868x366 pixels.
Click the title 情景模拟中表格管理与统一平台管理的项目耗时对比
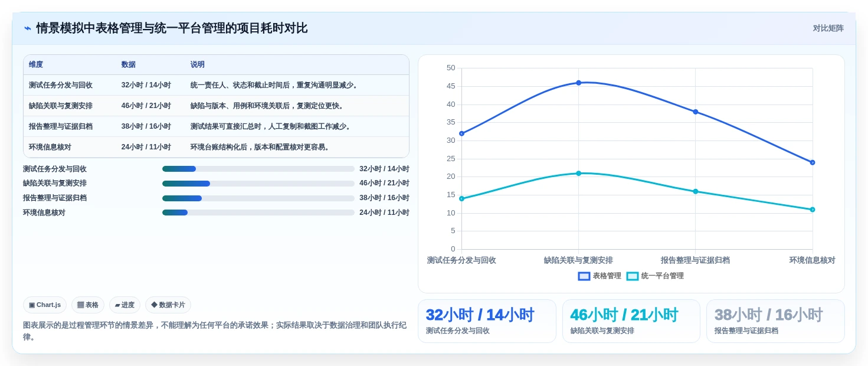point(172,28)
